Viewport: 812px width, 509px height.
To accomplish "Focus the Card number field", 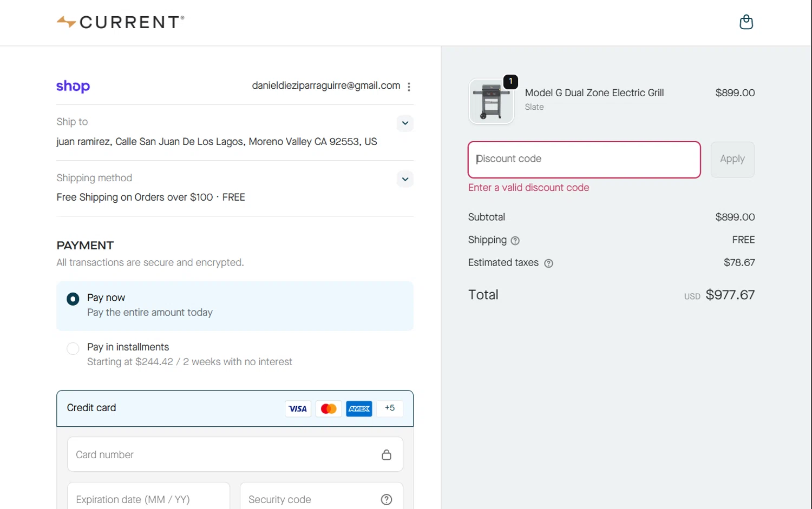I will [235, 454].
